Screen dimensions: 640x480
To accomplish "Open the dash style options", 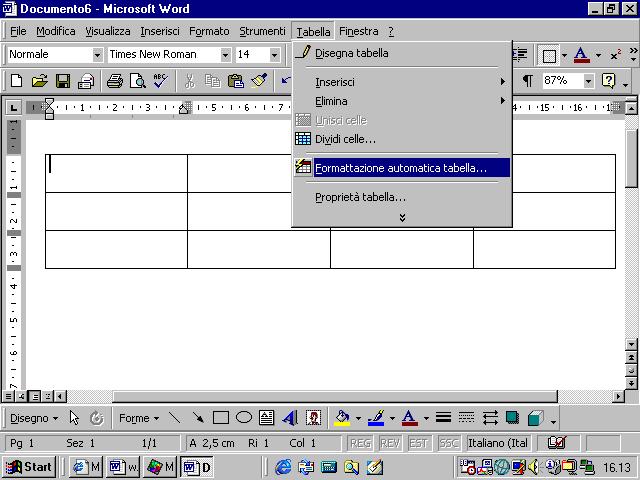I will 466,418.
